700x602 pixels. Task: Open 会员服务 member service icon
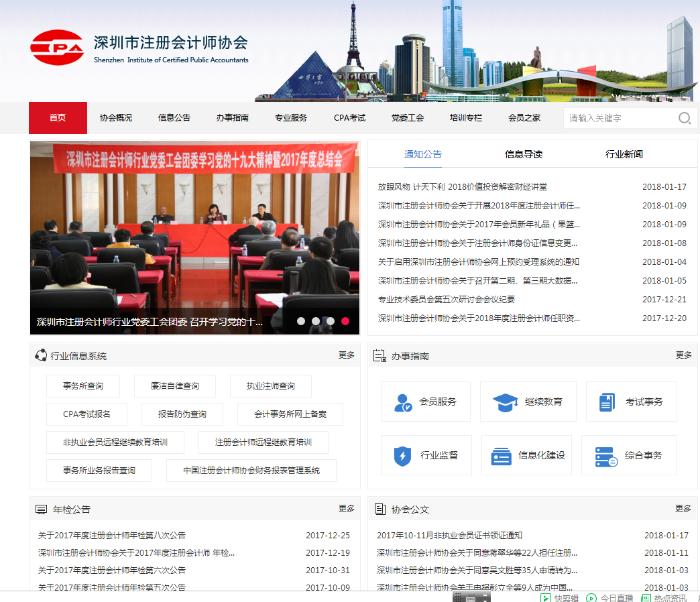point(404,402)
